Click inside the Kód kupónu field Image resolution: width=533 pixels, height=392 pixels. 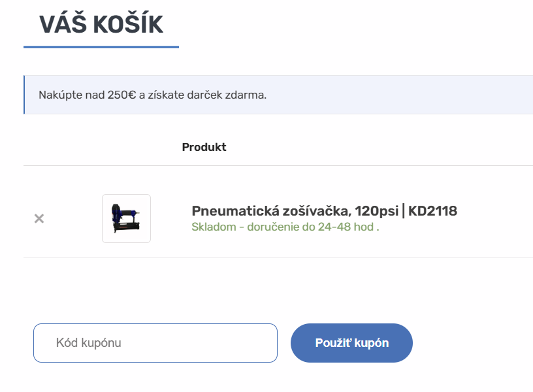[155, 342]
